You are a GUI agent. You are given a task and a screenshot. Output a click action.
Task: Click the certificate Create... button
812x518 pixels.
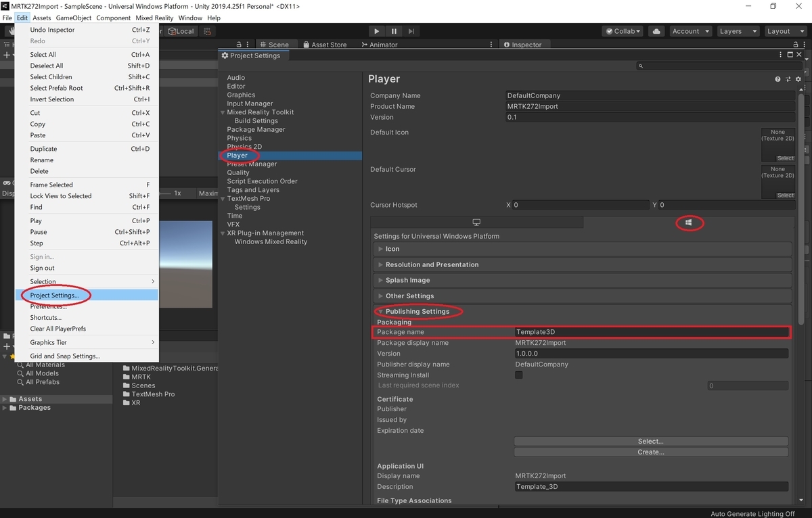(651, 452)
